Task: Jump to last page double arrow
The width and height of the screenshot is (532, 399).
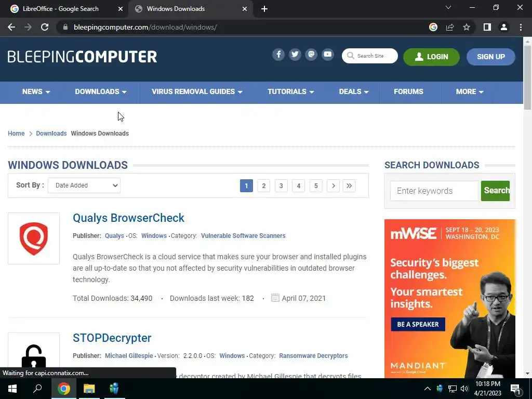Action: (349, 185)
